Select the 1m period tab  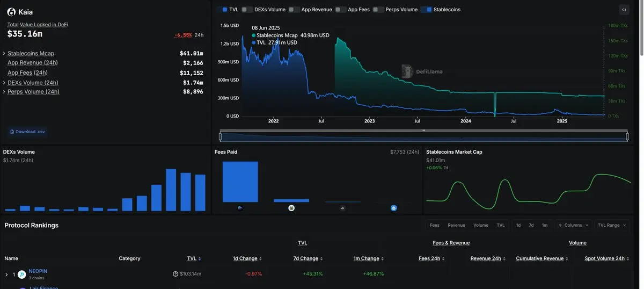point(545,225)
